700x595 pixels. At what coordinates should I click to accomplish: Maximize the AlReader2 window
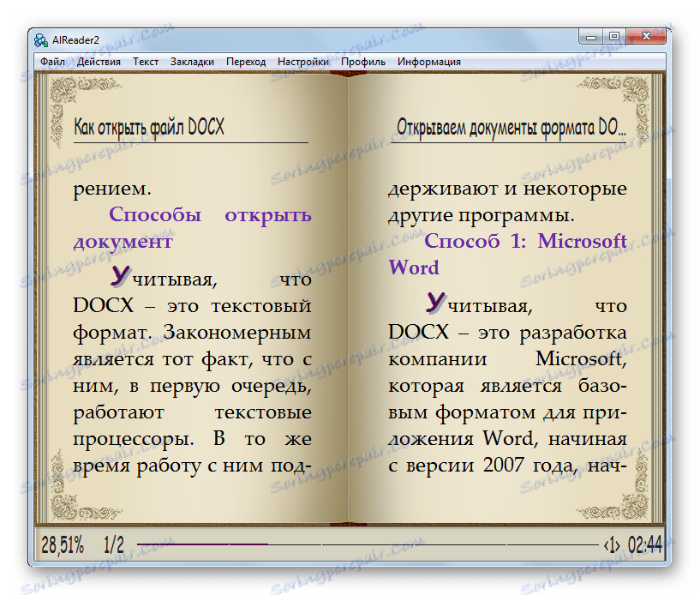pyautogui.click(x=614, y=37)
